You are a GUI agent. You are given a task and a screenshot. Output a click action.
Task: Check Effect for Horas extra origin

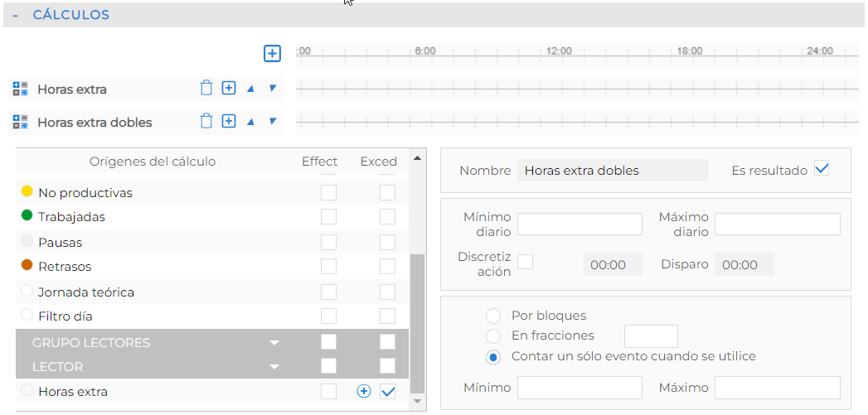coord(329,392)
